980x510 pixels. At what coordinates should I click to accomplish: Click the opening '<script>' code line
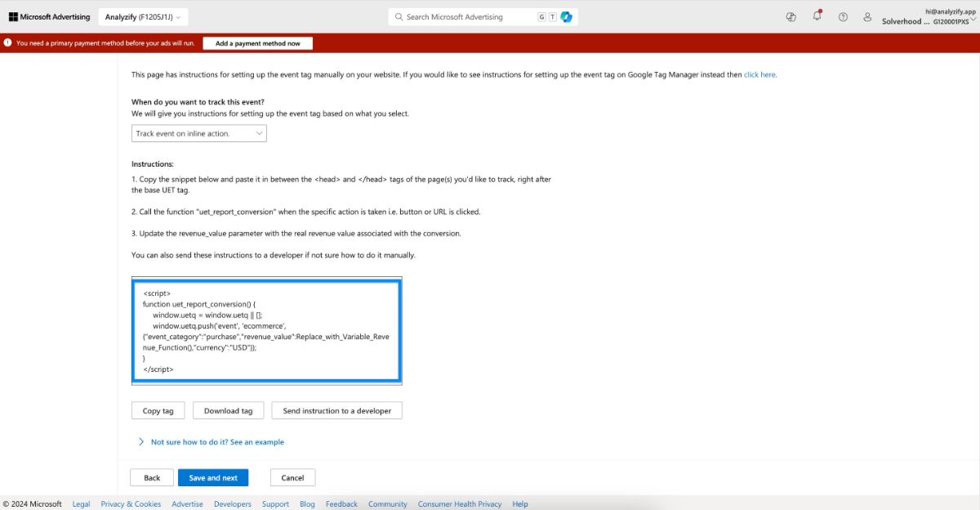coord(157,293)
